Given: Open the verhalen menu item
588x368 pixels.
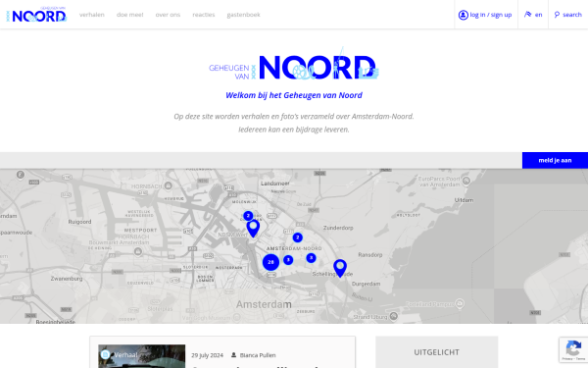Looking at the screenshot, I should pos(92,15).
